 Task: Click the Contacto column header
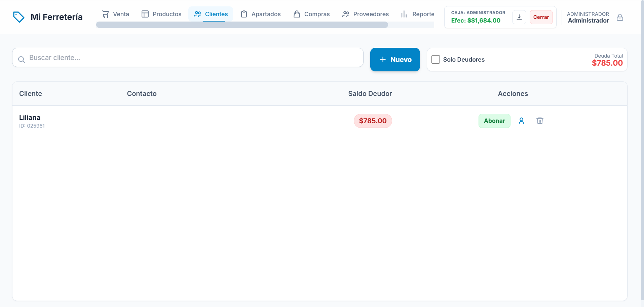(142, 94)
